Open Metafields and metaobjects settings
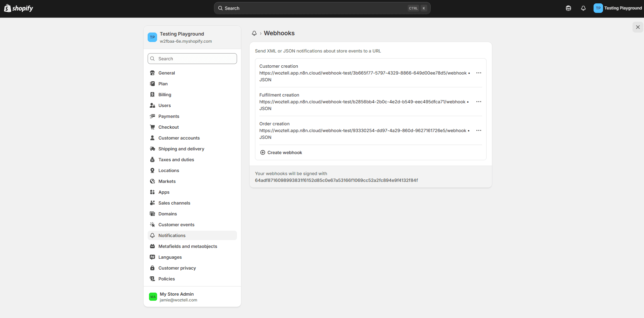 pyautogui.click(x=188, y=246)
